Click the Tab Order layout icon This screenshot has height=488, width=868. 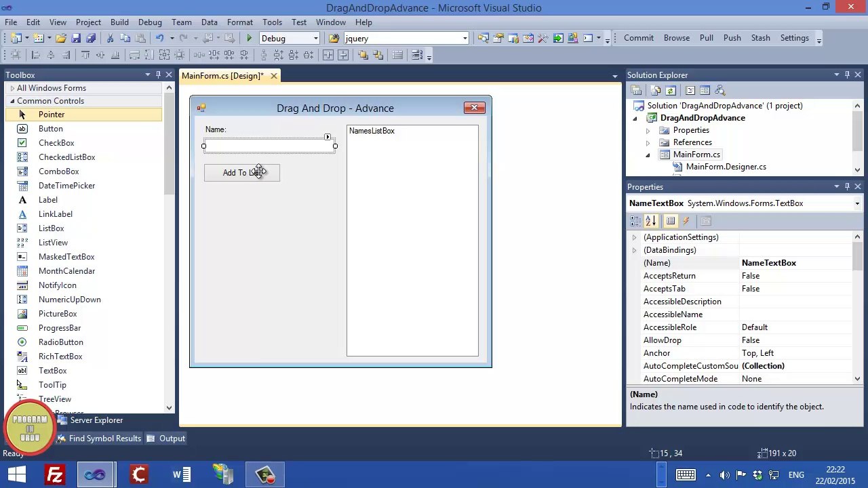[x=417, y=55]
